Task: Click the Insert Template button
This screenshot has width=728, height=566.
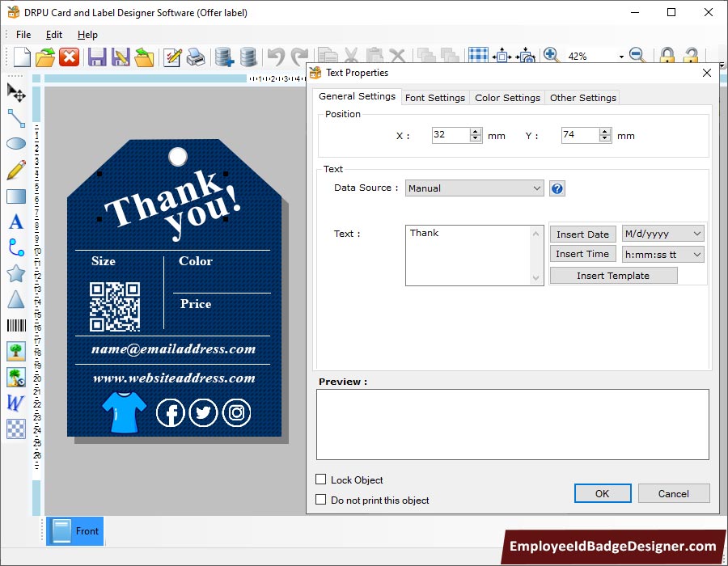Action: point(613,276)
